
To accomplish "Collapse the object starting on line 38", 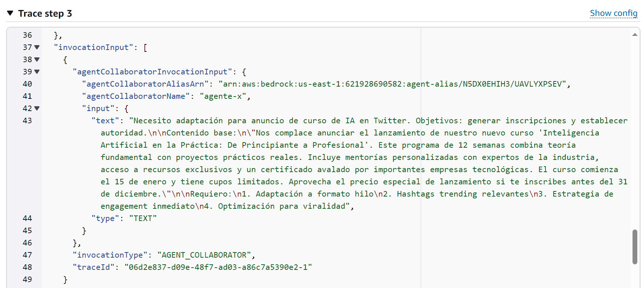I will click(x=37, y=60).
